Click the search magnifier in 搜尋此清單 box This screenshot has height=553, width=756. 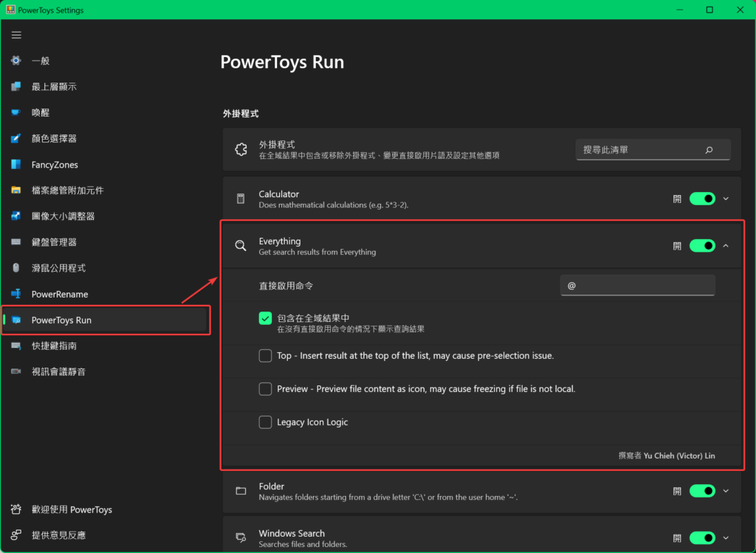point(709,150)
